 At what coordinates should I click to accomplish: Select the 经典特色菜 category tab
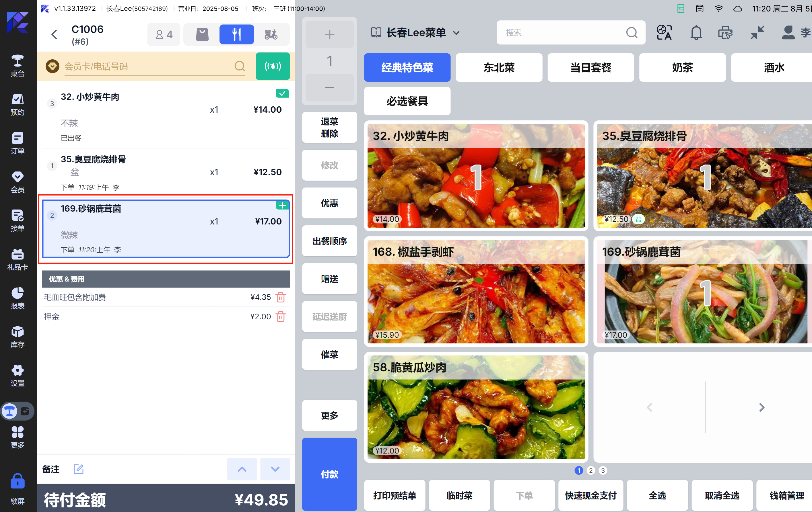click(x=407, y=67)
